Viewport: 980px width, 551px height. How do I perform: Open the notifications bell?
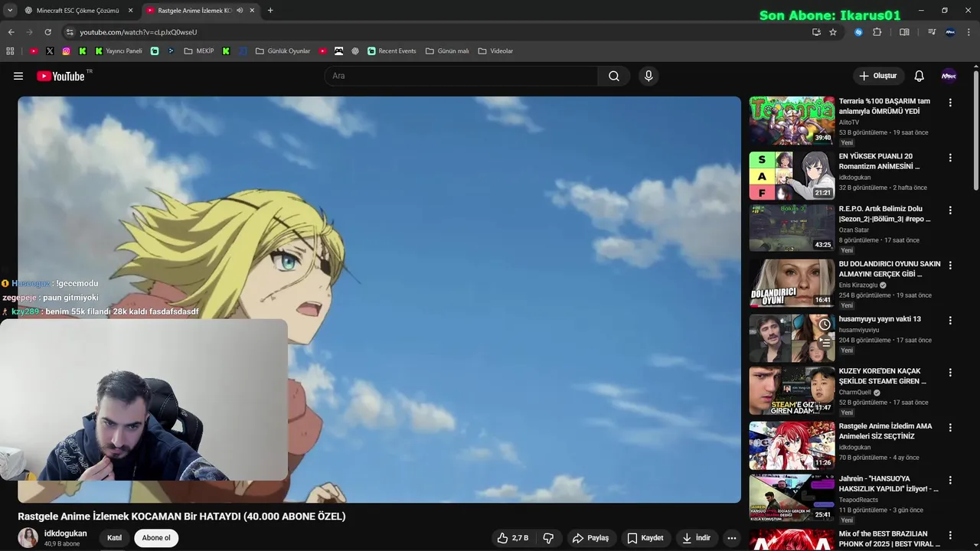919,76
